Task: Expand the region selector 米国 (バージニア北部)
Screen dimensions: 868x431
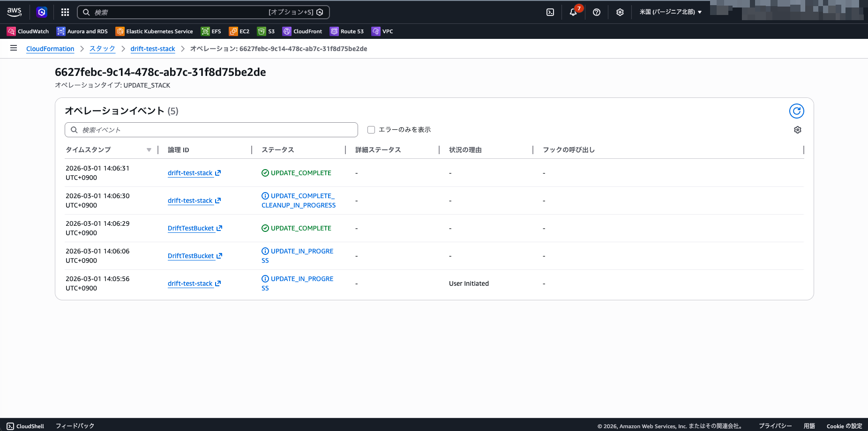Action: [x=670, y=12]
